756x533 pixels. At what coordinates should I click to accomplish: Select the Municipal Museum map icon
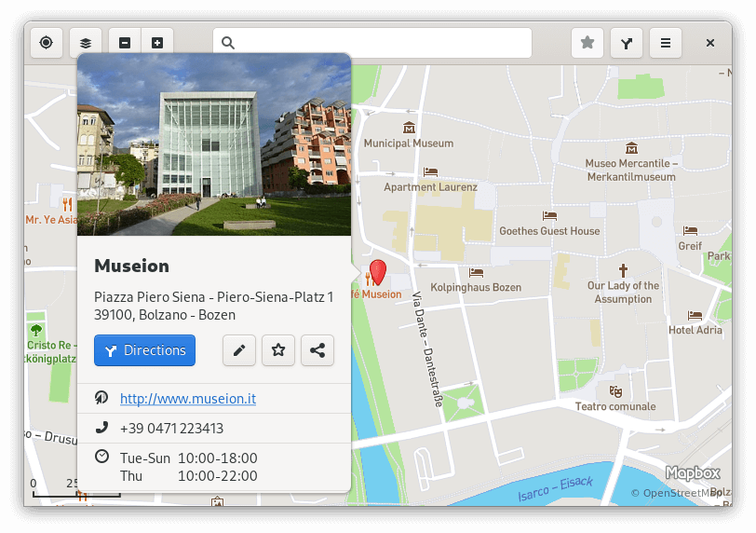tap(409, 128)
